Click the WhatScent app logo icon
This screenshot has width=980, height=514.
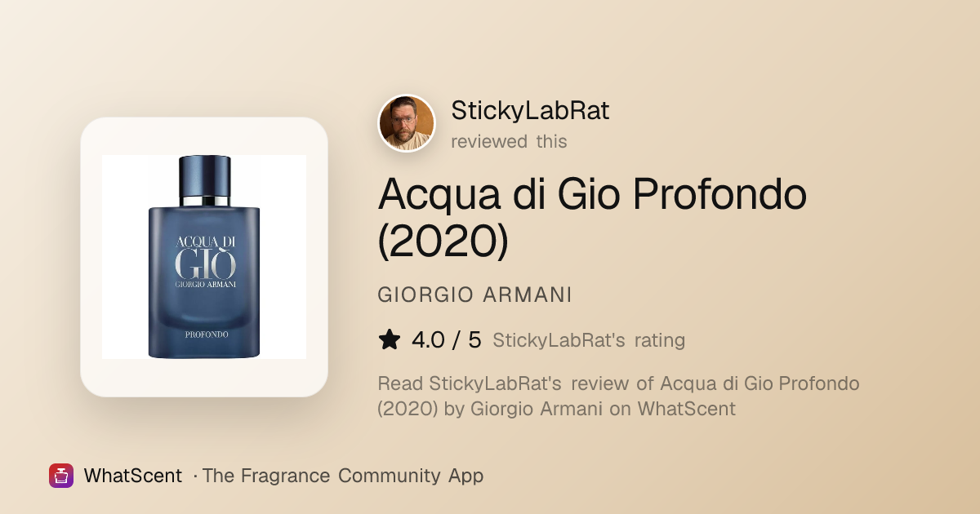[x=61, y=476]
